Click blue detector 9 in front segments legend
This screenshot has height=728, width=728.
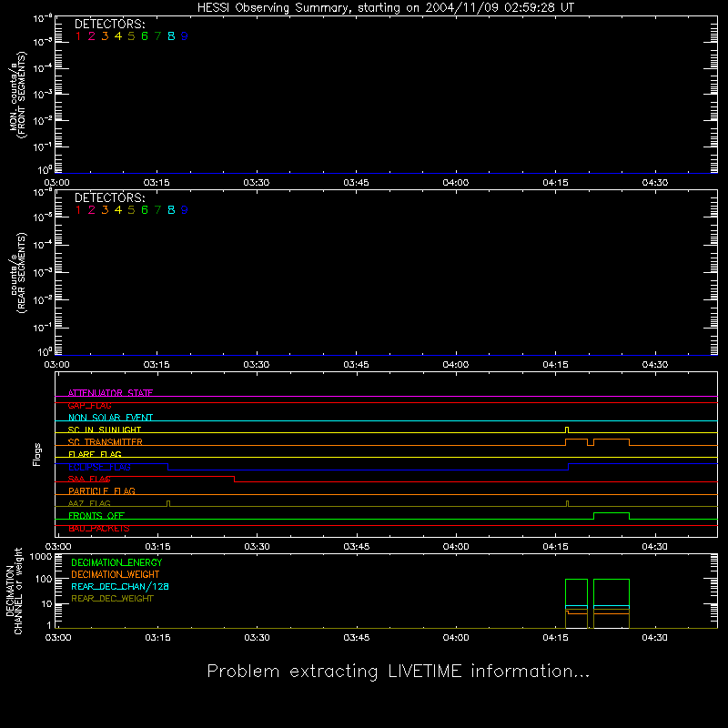pos(185,36)
